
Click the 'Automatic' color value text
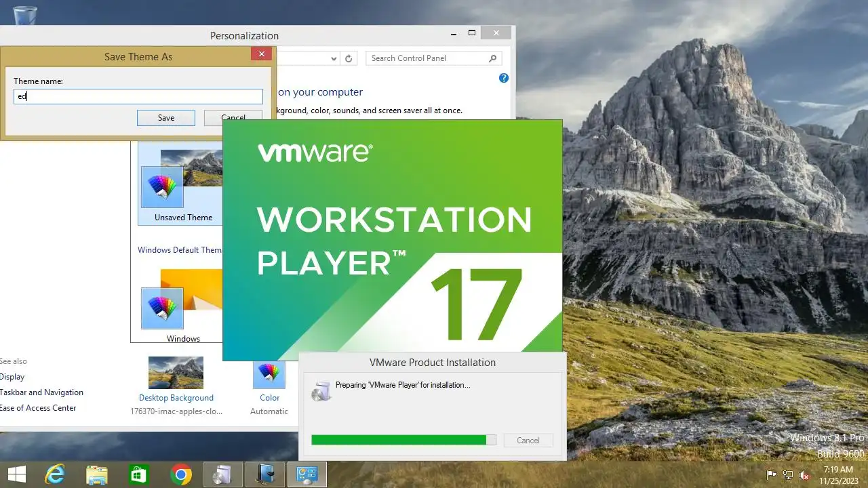tap(269, 411)
